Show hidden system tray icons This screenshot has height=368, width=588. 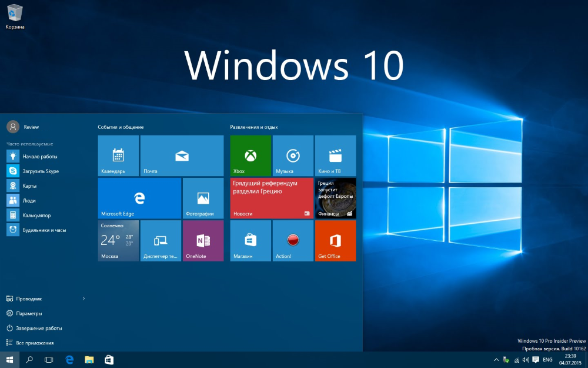(x=497, y=359)
